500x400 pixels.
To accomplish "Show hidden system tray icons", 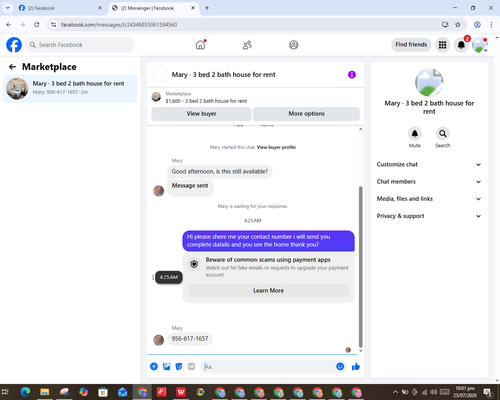I will 395,392.
